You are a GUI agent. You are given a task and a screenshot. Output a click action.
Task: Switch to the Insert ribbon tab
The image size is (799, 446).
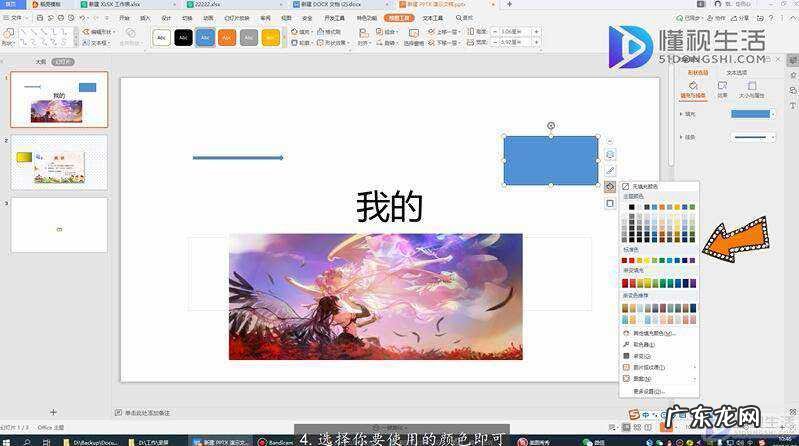click(x=145, y=18)
